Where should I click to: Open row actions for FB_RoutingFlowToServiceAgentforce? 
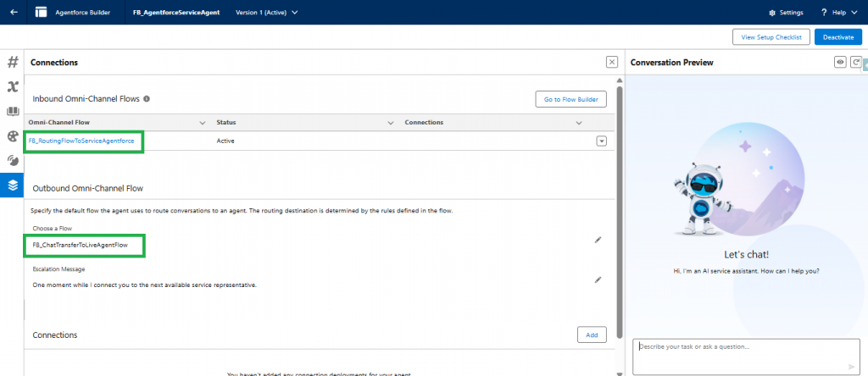(x=601, y=141)
